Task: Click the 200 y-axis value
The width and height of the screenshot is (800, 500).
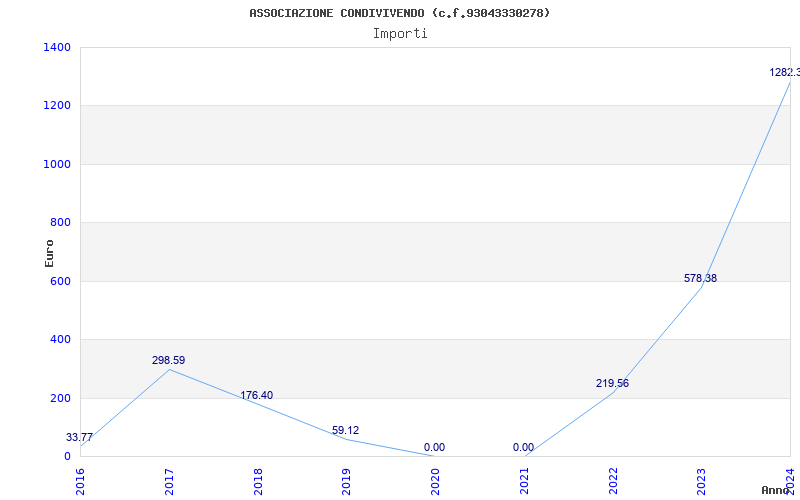Action: point(60,398)
